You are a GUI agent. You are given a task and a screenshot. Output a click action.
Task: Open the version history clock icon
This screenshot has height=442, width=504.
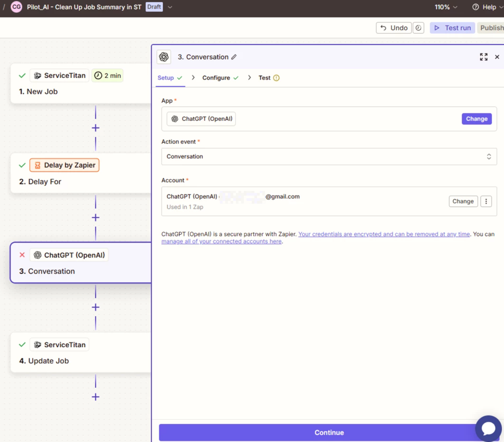click(x=418, y=28)
